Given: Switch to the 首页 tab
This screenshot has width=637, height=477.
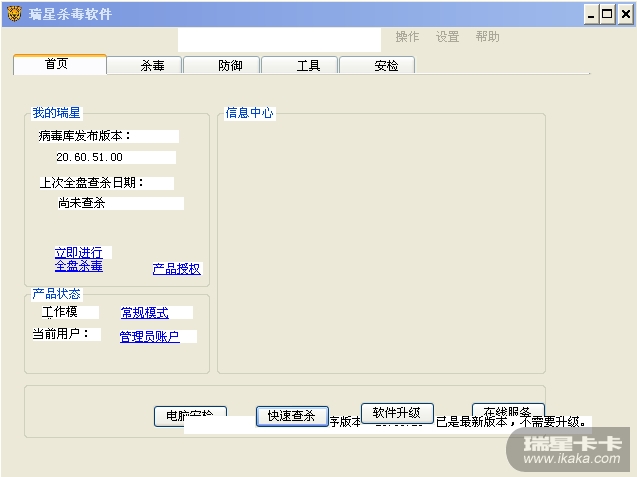Looking at the screenshot, I should [58, 64].
